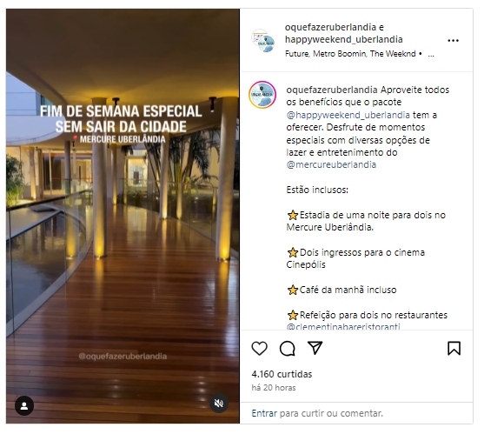Open the Future, Metro Boomin audio link

[x=350, y=54]
